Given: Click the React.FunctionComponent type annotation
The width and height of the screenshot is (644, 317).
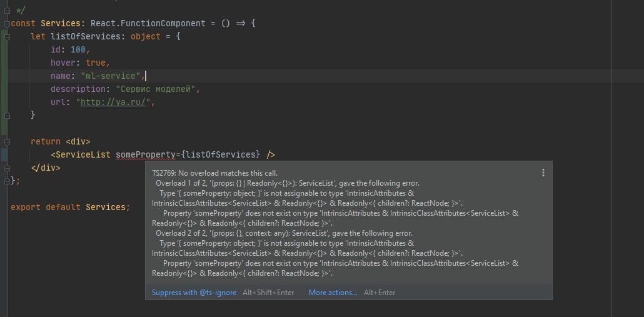Looking at the screenshot, I should pos(148,23).
